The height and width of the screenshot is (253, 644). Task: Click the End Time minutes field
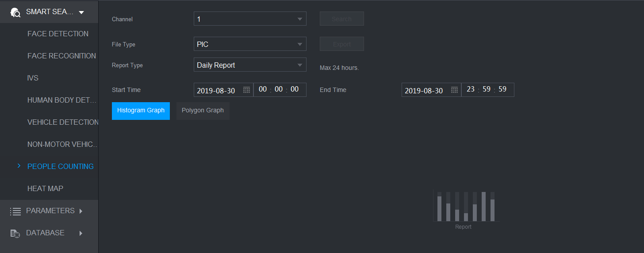click(487, 89)
